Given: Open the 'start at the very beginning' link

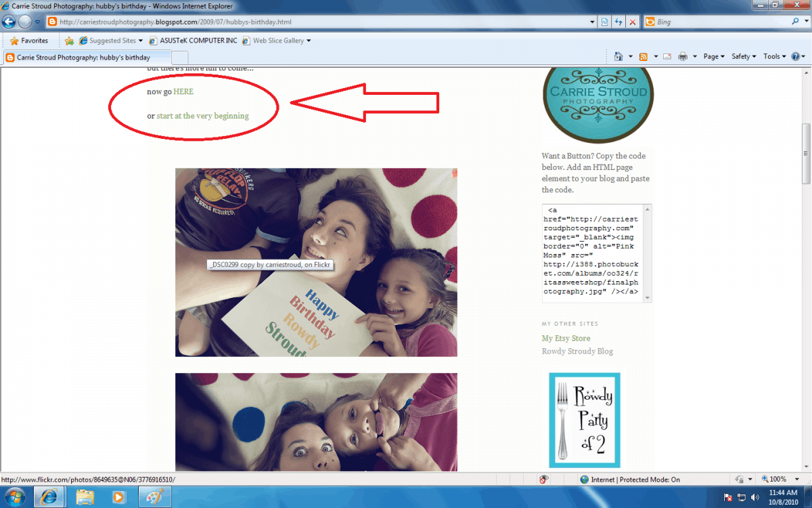Looking at the screenshot, I should pos(202,116).
